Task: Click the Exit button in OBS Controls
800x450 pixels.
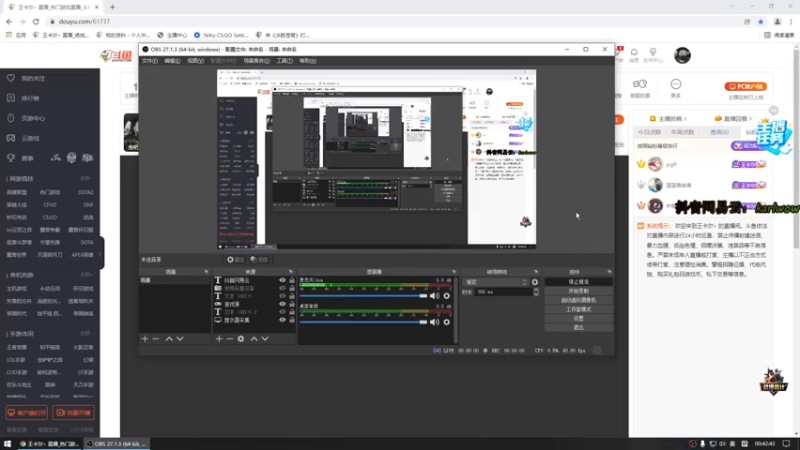Action: (x=578, y=328)
